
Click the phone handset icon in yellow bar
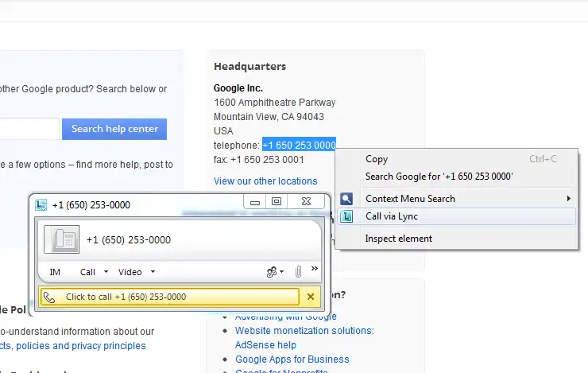click(49, 297)
